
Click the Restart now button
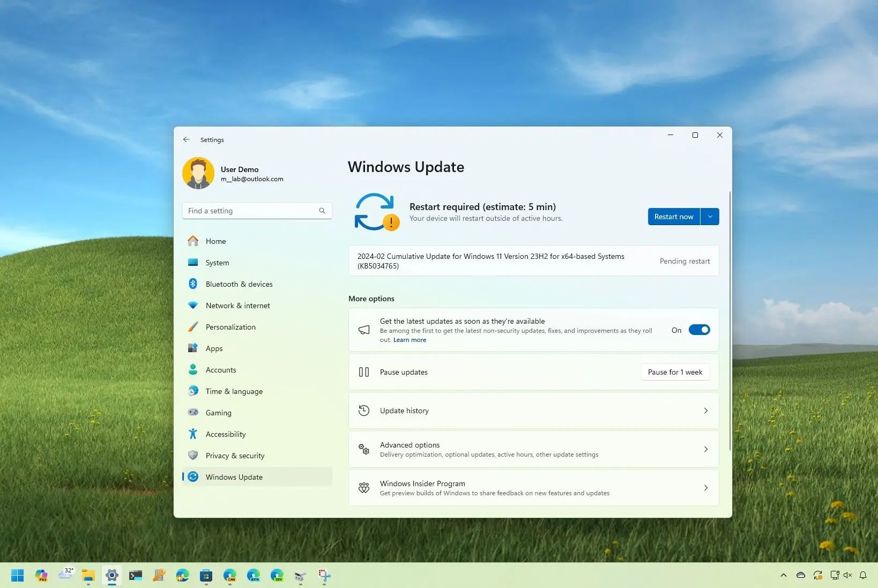coord(674,217)
